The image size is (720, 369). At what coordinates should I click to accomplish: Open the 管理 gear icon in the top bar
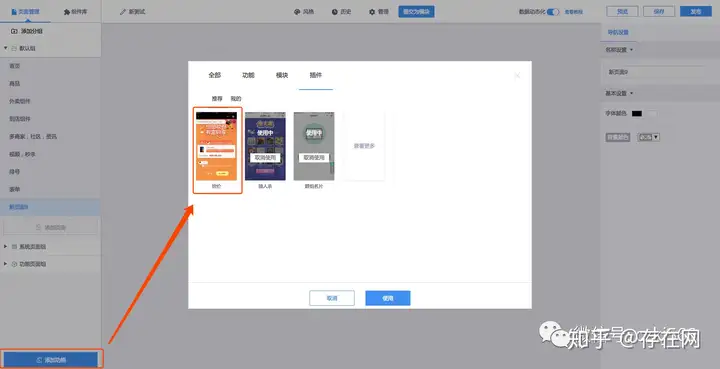coord(372,12)
